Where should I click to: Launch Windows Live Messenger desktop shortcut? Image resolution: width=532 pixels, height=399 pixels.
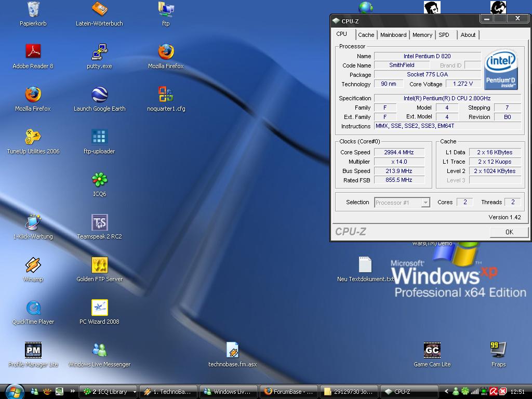coord(99,350)
